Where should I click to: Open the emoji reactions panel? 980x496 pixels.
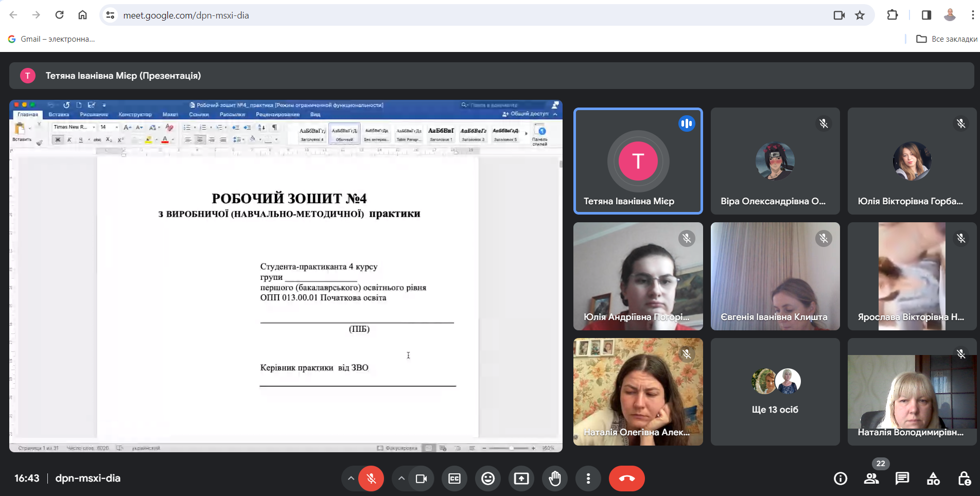(x=488, y=478)
